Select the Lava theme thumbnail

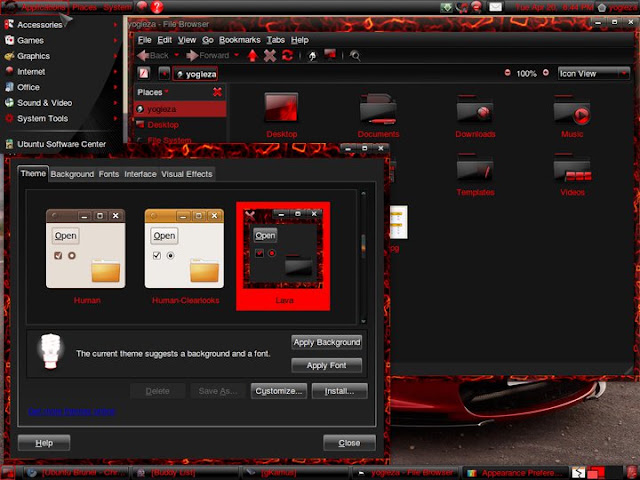pos(283,256)
